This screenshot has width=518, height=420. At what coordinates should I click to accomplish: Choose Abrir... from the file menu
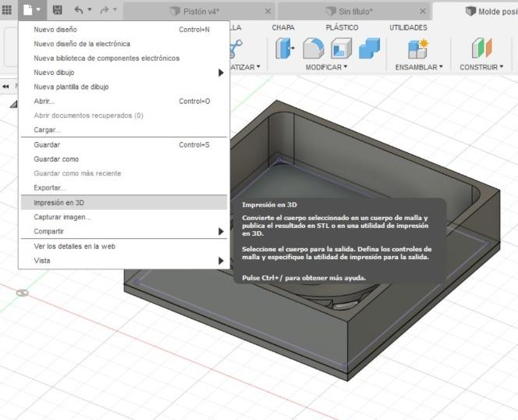pos(124,101)
